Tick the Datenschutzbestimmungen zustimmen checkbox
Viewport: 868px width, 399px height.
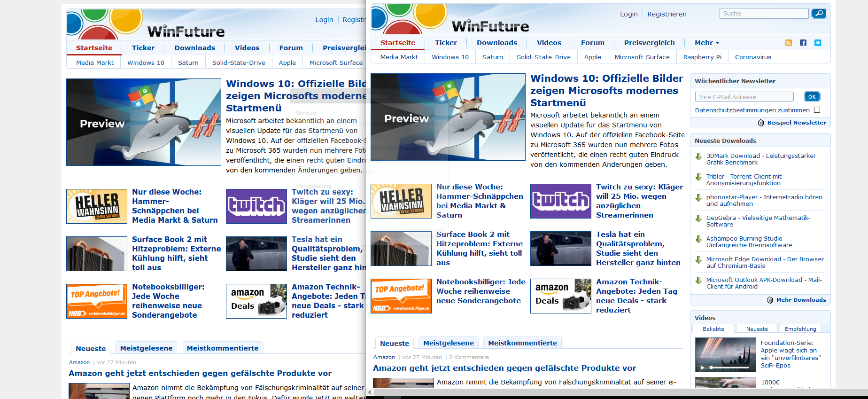coord(817,110)
